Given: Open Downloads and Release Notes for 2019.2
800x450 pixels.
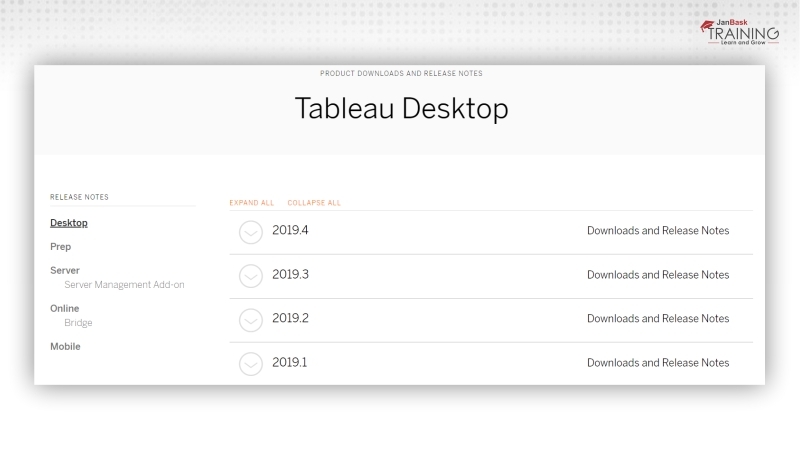Looking at the screenshot, I should click(x=658, y=319).
